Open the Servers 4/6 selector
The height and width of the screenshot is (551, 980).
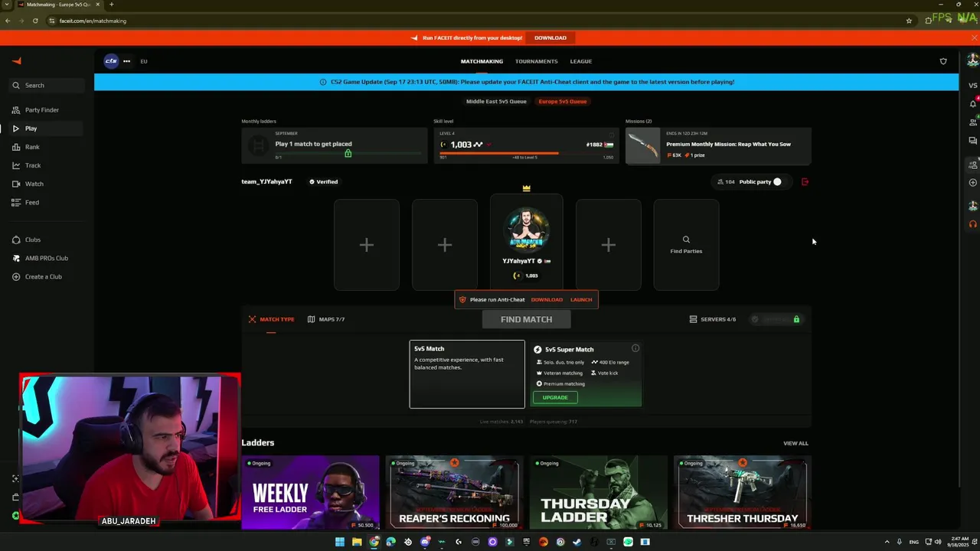713,319
